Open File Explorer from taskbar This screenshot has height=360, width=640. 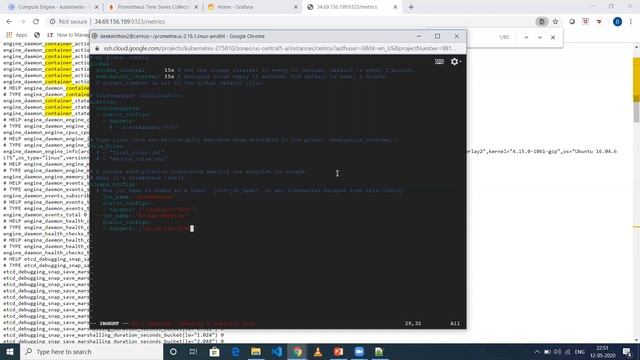coord(256,352)
